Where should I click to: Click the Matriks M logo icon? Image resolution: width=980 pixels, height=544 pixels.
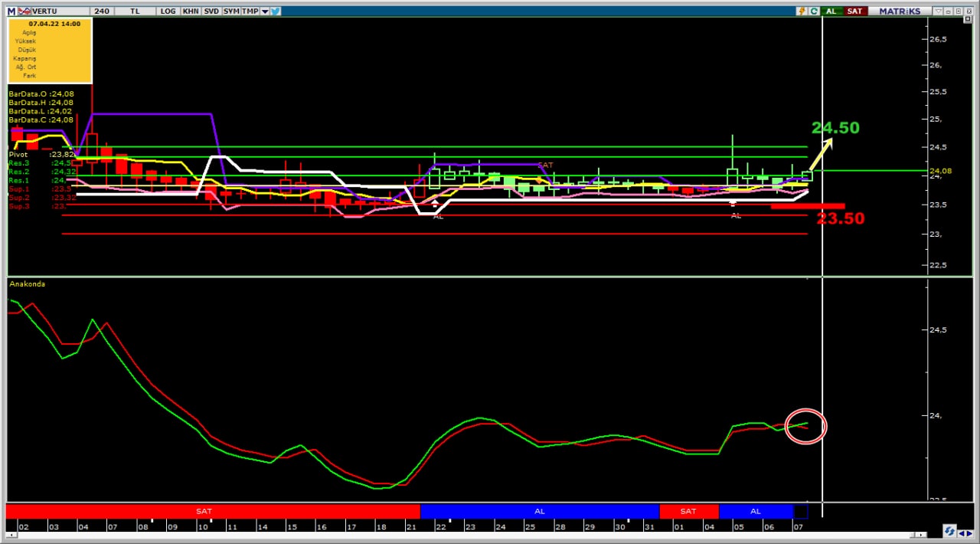pyautogui.click(x=11, y=11)
